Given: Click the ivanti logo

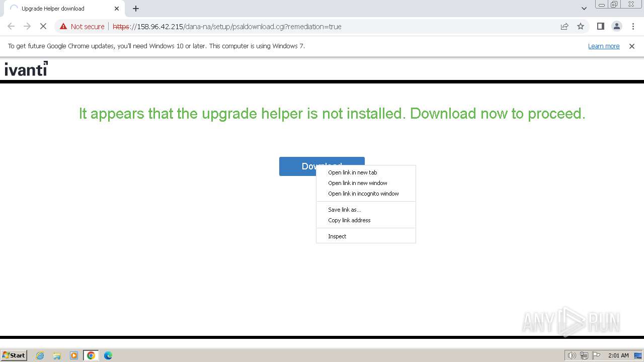Looking at the screenshot, I should point(26,69).
